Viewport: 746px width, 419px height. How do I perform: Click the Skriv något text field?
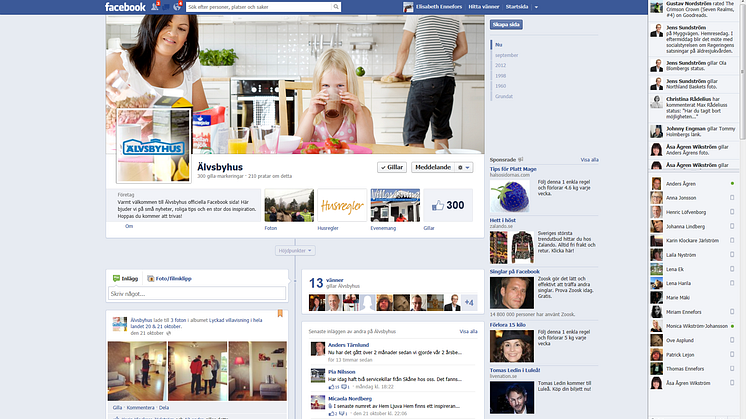pos(197,293)
